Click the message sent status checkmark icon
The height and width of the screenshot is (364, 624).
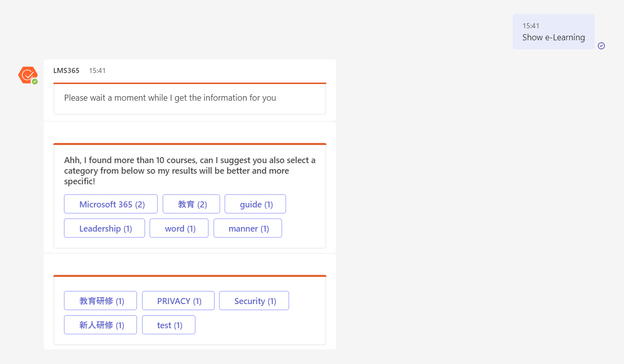coord(601,46)
